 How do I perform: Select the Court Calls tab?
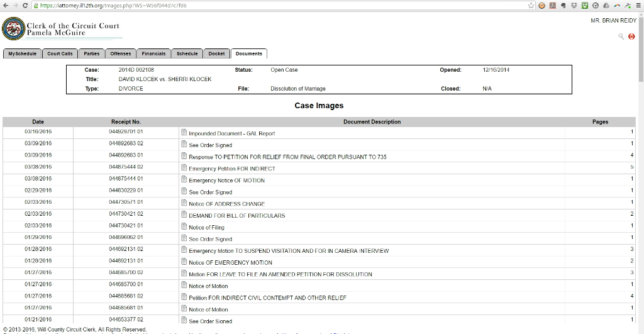(60, 54)
